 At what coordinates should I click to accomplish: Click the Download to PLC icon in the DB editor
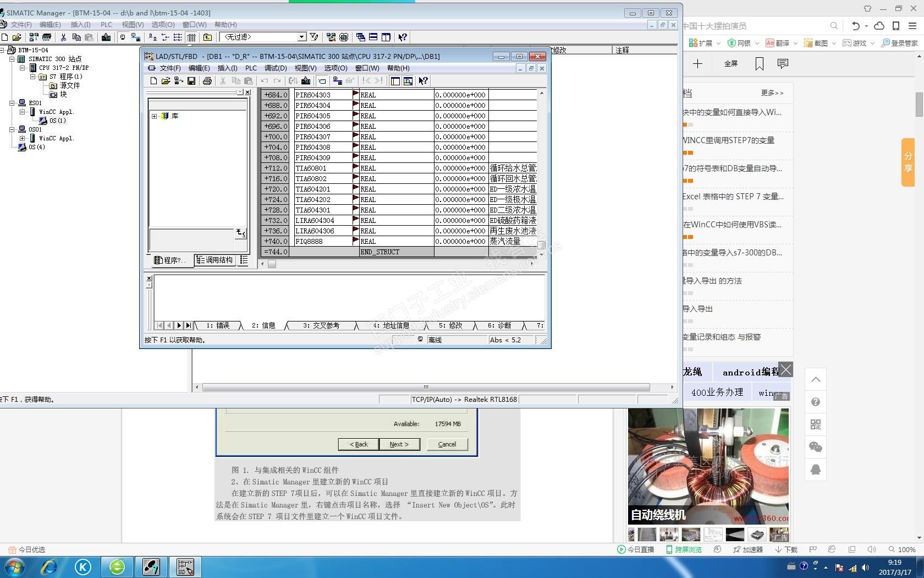click(x=306, y=81)
